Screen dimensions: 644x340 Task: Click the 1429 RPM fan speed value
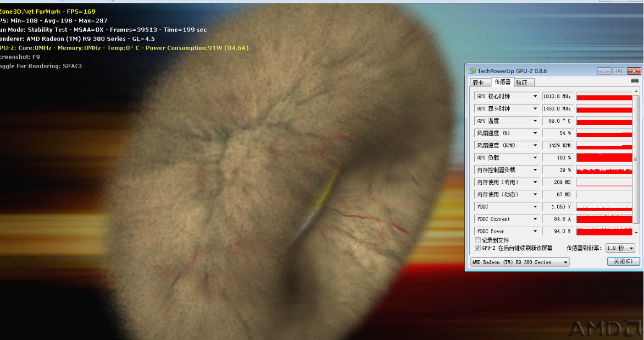point(557,146)
